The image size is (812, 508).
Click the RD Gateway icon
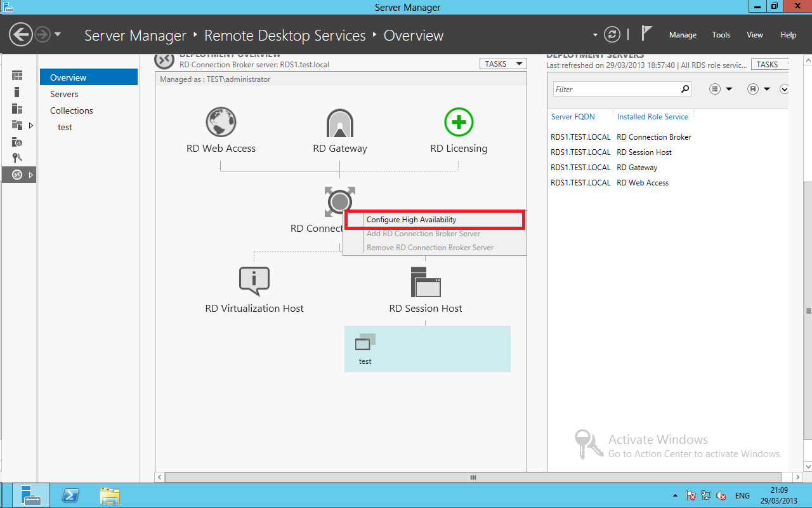point(340,123)
